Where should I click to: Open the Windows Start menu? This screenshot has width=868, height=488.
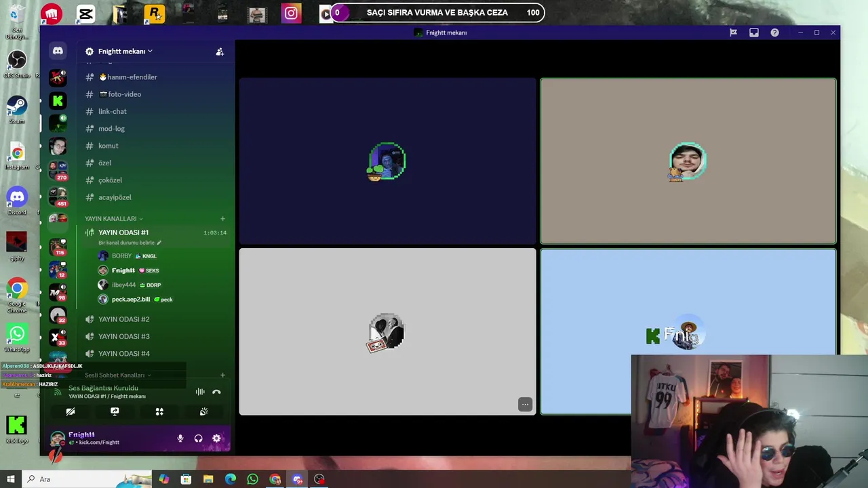10,479
